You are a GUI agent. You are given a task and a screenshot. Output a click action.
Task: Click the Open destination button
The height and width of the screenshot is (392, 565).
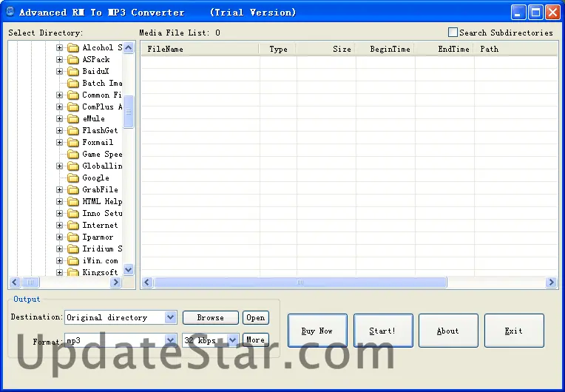255,318
